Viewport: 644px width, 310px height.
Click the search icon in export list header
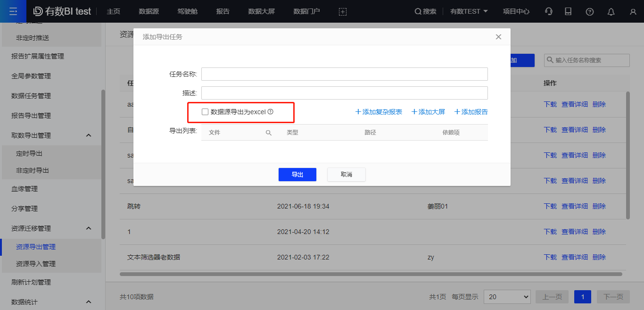click(269, 133)
